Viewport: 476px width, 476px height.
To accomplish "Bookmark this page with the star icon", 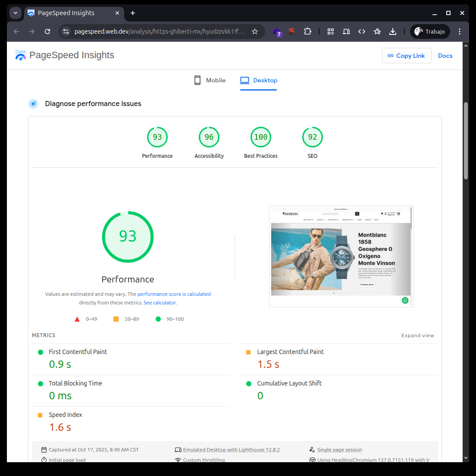I will (255, 31).
